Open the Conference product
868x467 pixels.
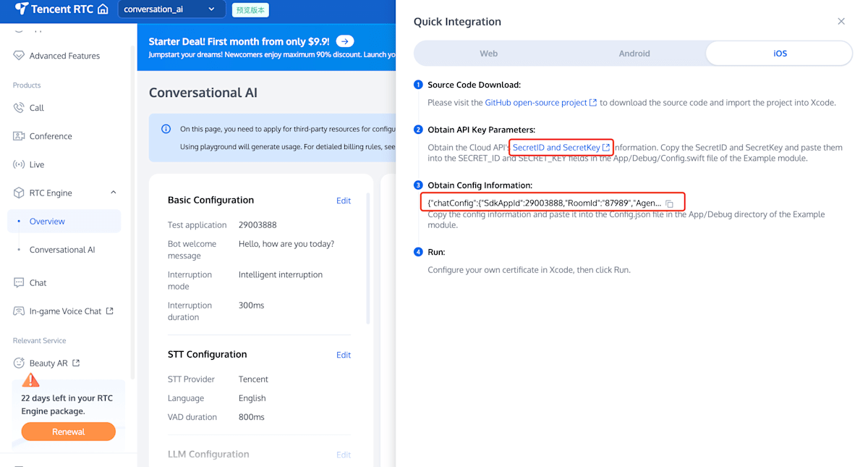point(51,136)
